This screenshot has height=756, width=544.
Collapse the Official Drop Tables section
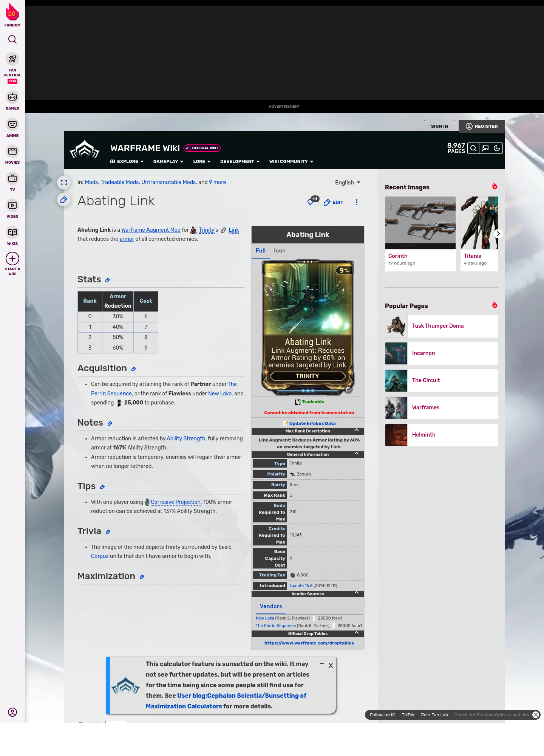tap(356, 633)
